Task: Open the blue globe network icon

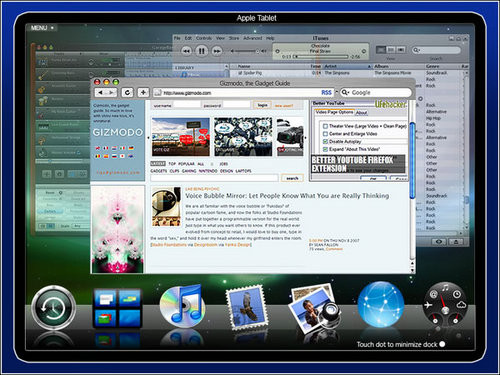Action: 381,304
